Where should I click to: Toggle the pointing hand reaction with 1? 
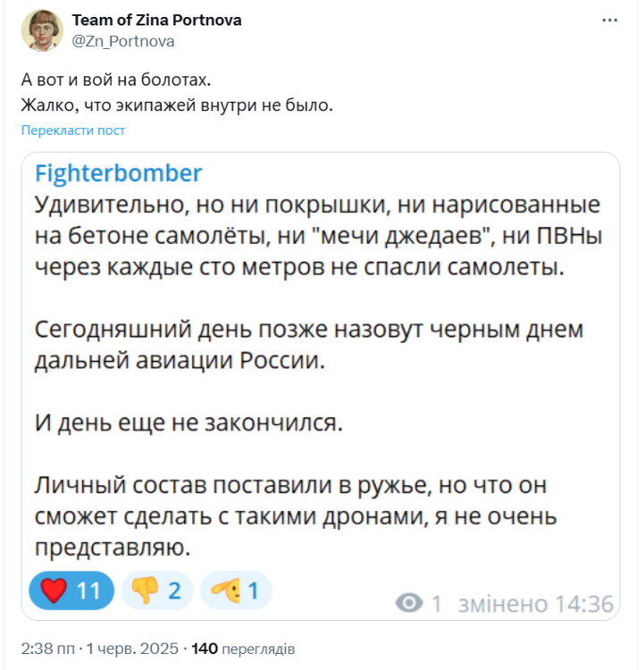[x=235, y=590]
